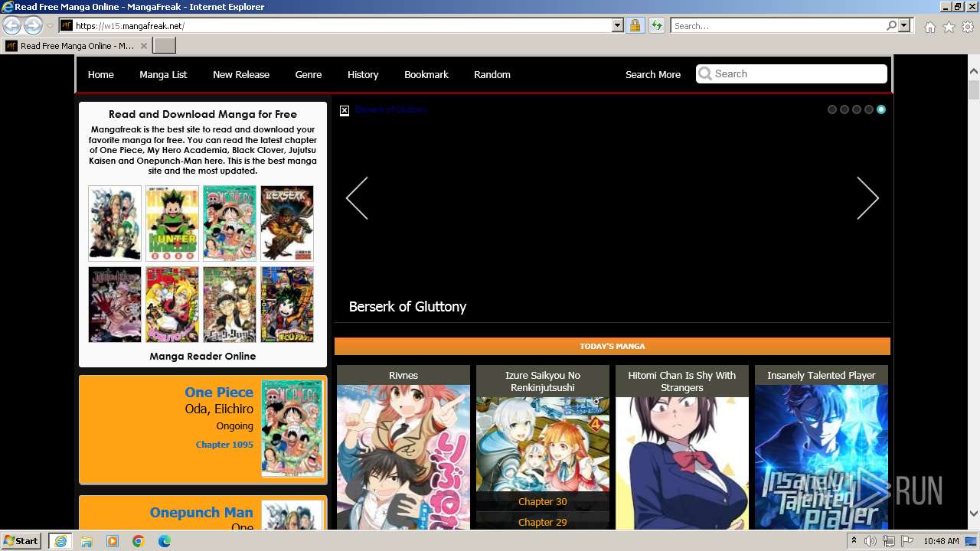The height and width of the screenshot is (551, 980).
Task: Open Google Chrome taskbar icon
Action: click(139, 541)
